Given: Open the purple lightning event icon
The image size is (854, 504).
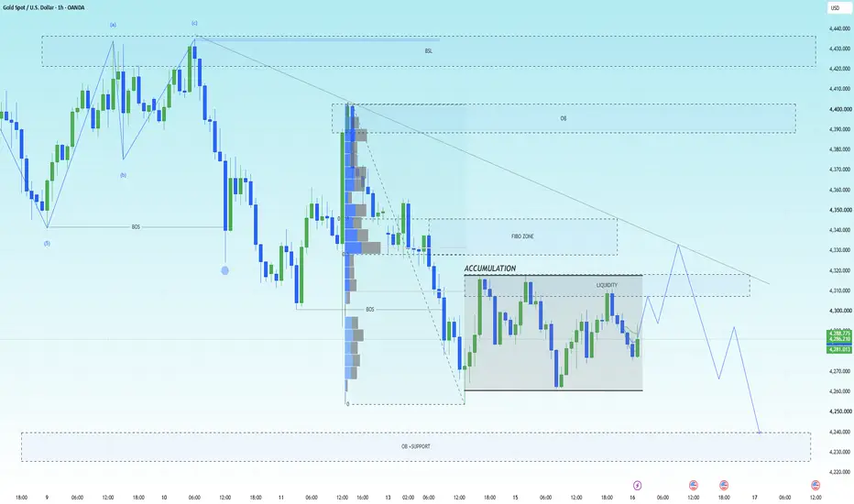Looking at the screenshot, I should pos(637,485).
